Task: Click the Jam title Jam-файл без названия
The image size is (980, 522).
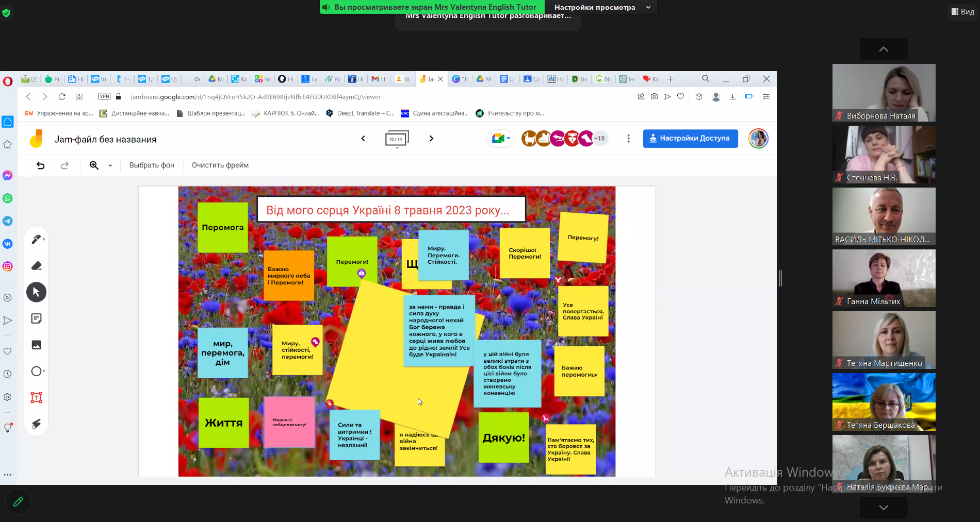Action: 105,139
